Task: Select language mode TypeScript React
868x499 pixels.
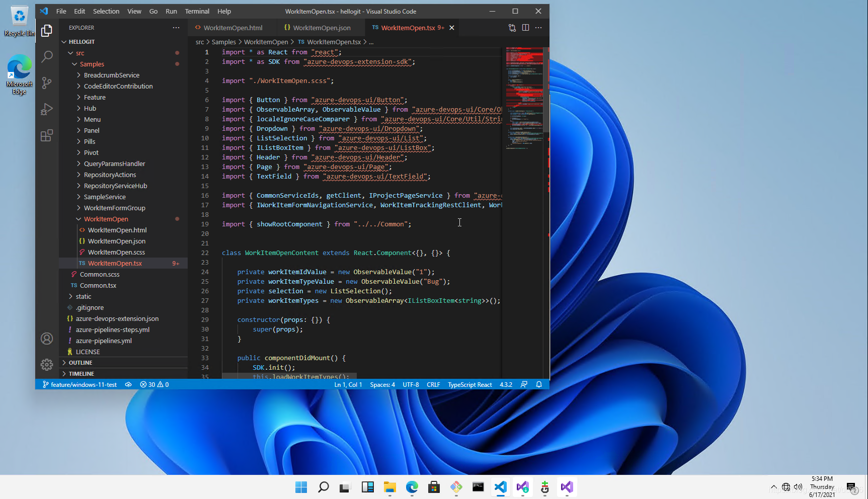Action: click(x=470, y=384)
